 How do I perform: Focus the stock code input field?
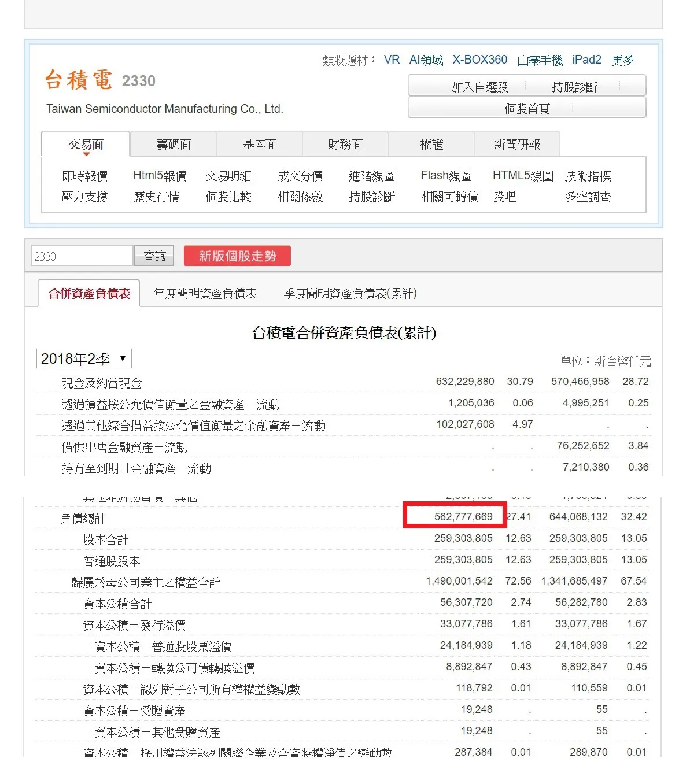[82, 256]
